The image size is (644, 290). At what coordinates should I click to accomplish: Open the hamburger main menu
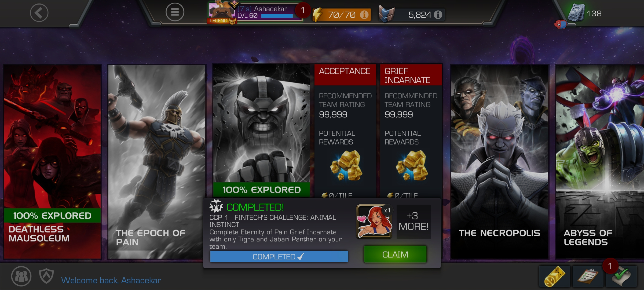tap(175, 12)
